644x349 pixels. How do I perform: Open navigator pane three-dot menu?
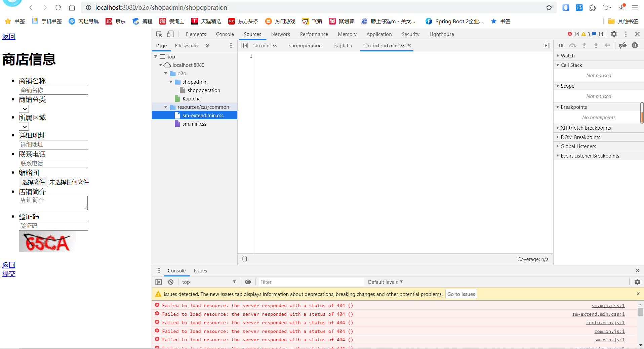pyautogui.click(x=231, y=45)
